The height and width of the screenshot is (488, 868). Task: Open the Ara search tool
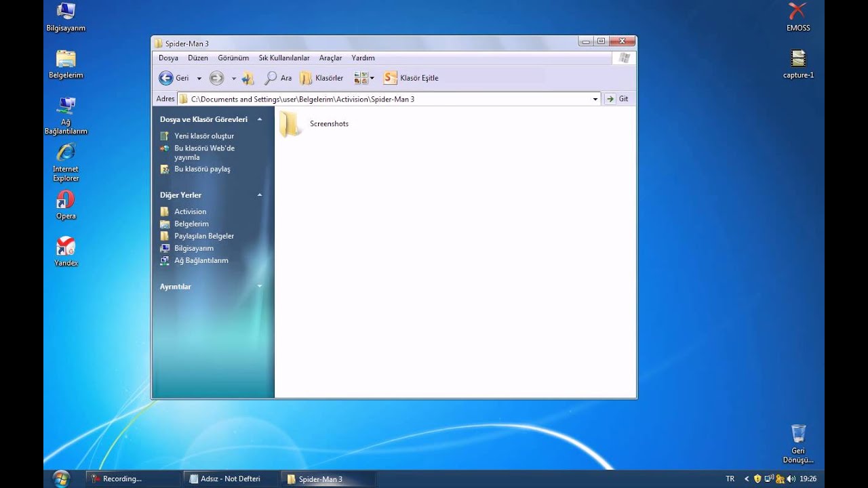(278, 78)
